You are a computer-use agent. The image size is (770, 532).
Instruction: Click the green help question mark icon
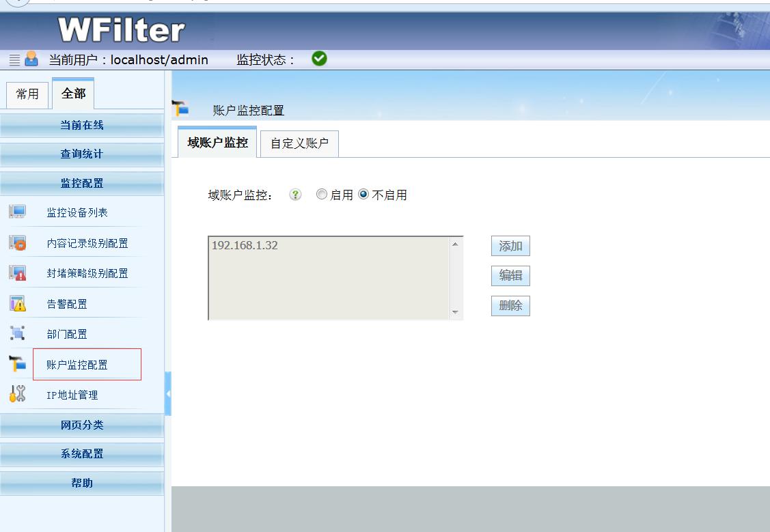pos(295,195)
